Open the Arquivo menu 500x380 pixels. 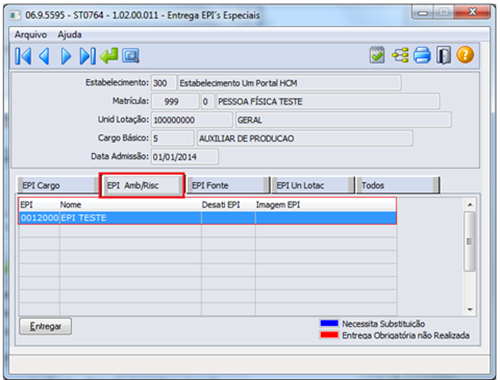pos(31,34)
